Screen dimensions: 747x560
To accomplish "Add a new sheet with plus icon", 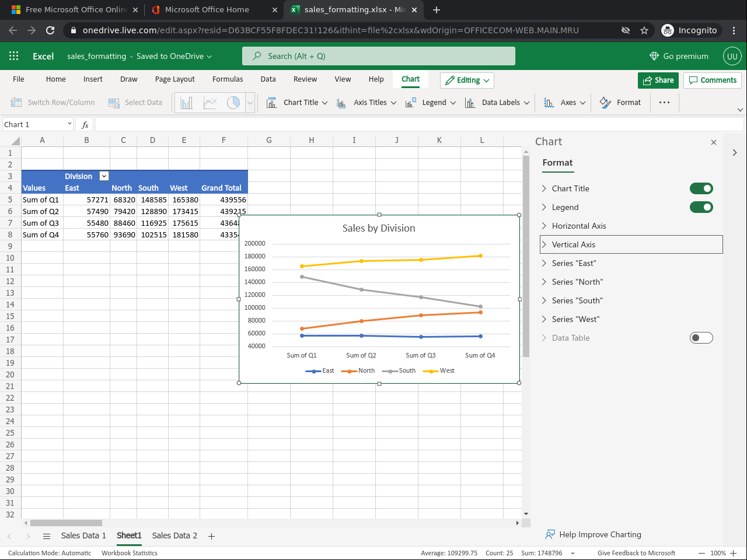I will click(211, 536).
